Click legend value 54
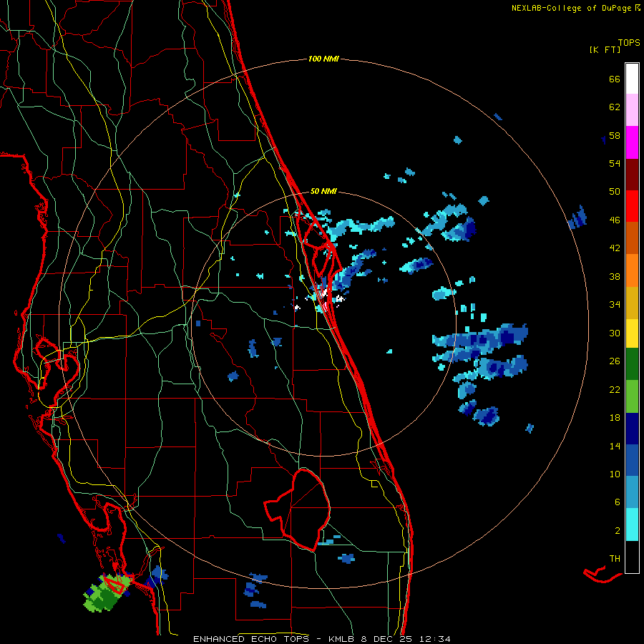Screen dimensions: 644x644 (615, 163)
